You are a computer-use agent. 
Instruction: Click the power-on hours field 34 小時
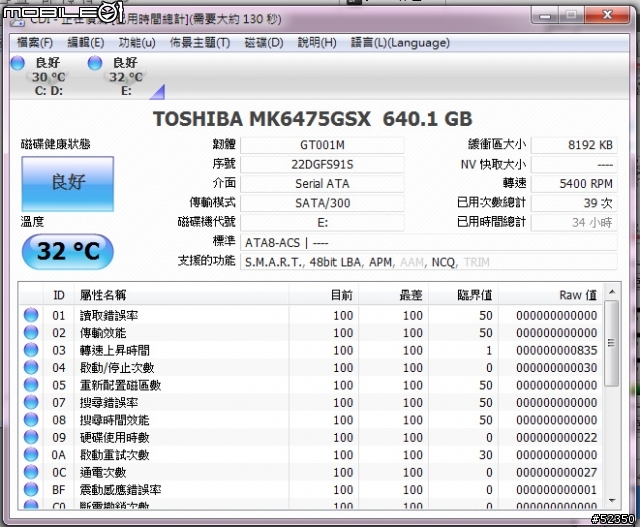(x=574, y=223)
